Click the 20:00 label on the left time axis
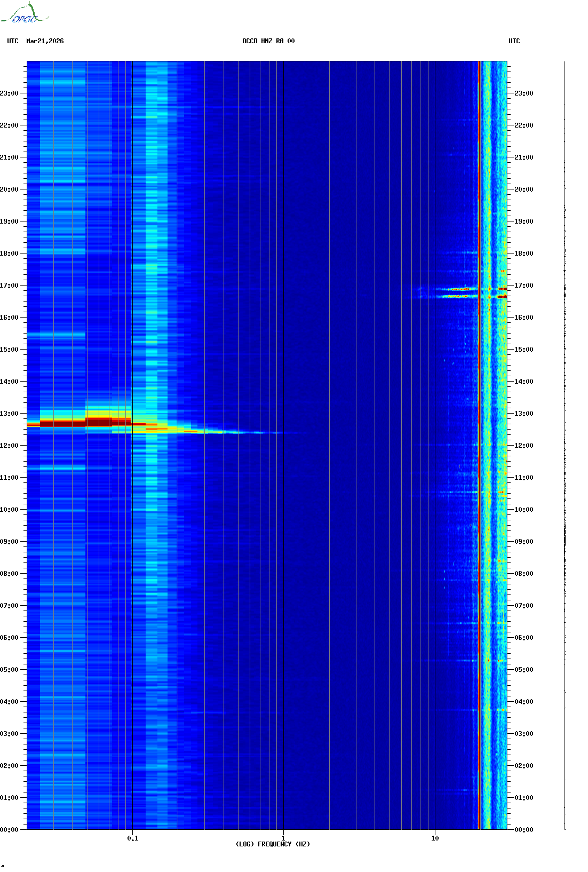Screen dimensions: 588x872 tap(9, 189)
